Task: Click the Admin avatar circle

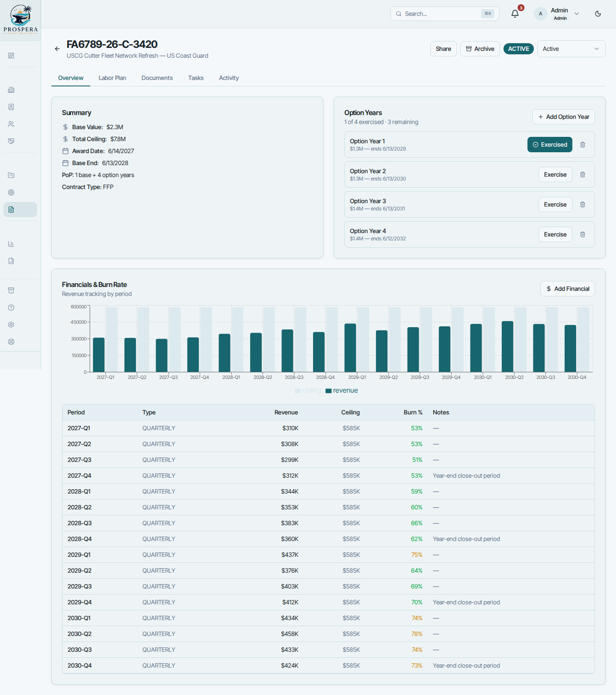Action: coord(541,14)
